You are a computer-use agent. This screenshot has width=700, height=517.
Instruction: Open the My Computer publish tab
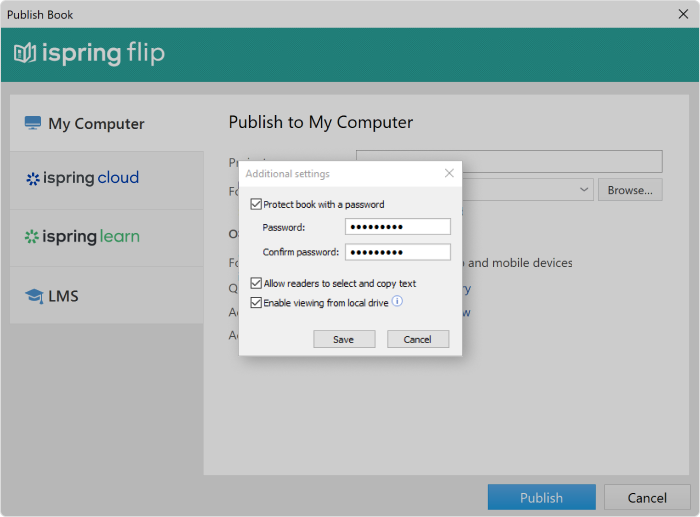(107, 123)
